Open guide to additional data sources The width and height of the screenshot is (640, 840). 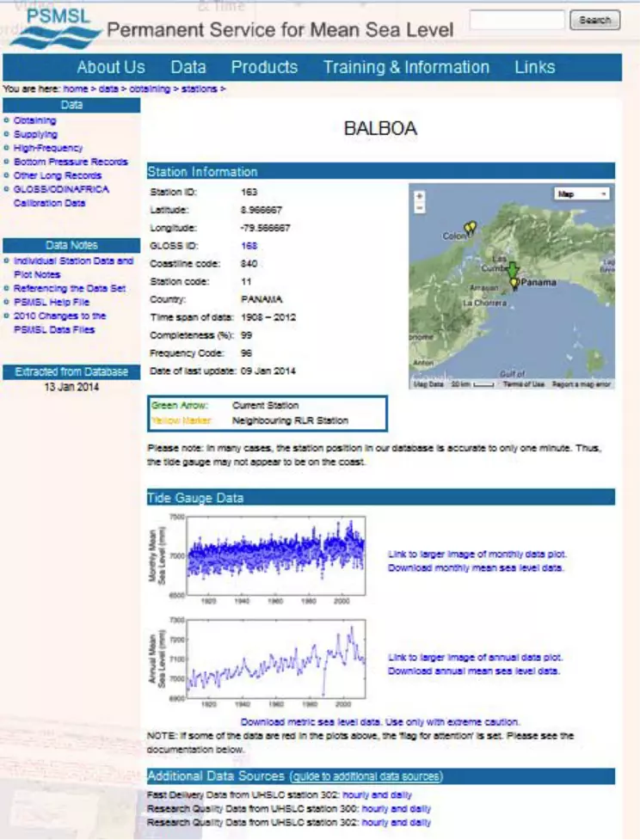[366, 776]
